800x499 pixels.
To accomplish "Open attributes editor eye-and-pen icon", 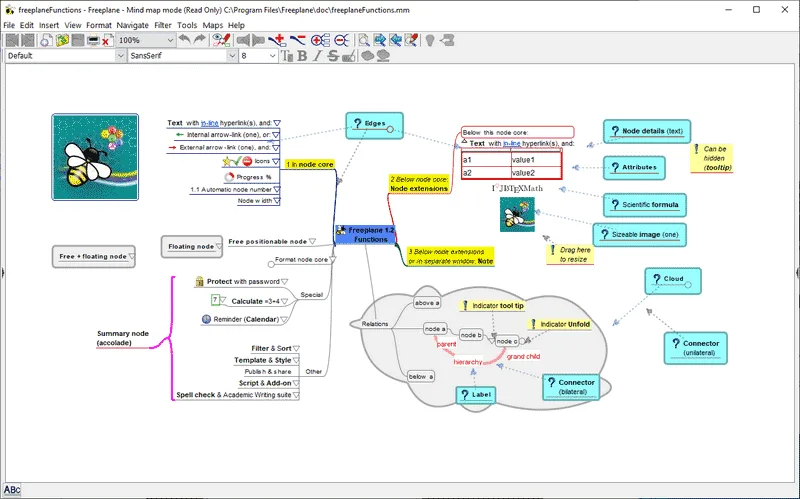I will (221, 40).
